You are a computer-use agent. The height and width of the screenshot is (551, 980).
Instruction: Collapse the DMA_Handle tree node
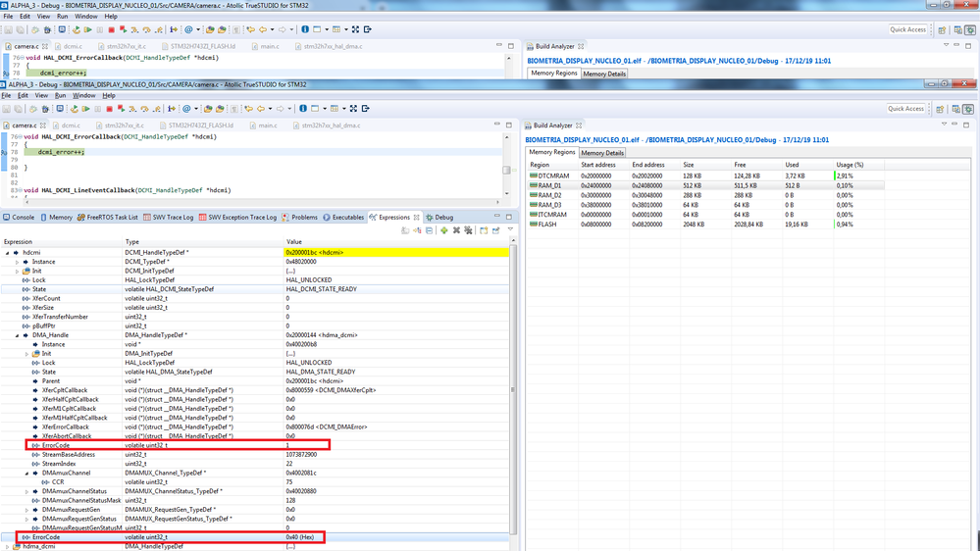point(18,335)
